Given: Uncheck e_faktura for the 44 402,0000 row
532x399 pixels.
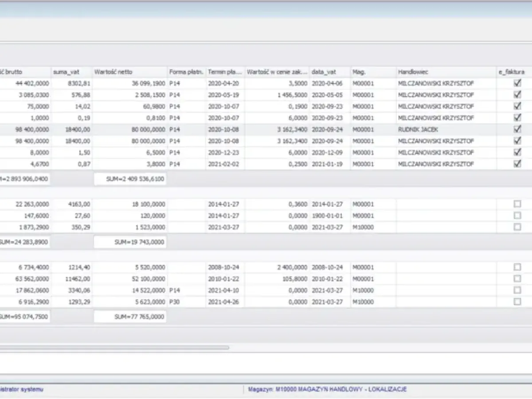Looking at the screenshot, I should pos(517,83).
